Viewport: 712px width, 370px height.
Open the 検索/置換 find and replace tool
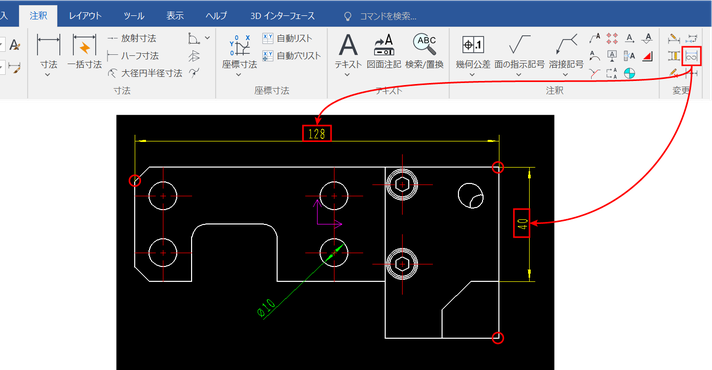click(x=424, y=51)
